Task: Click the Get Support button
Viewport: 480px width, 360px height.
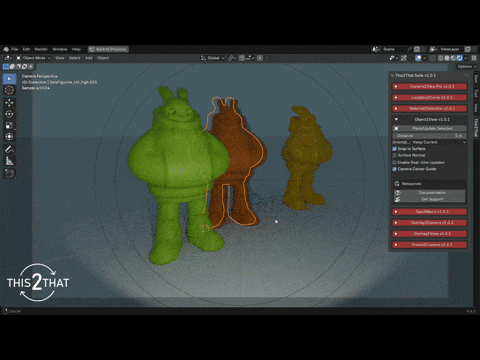Action: (429, 199)
